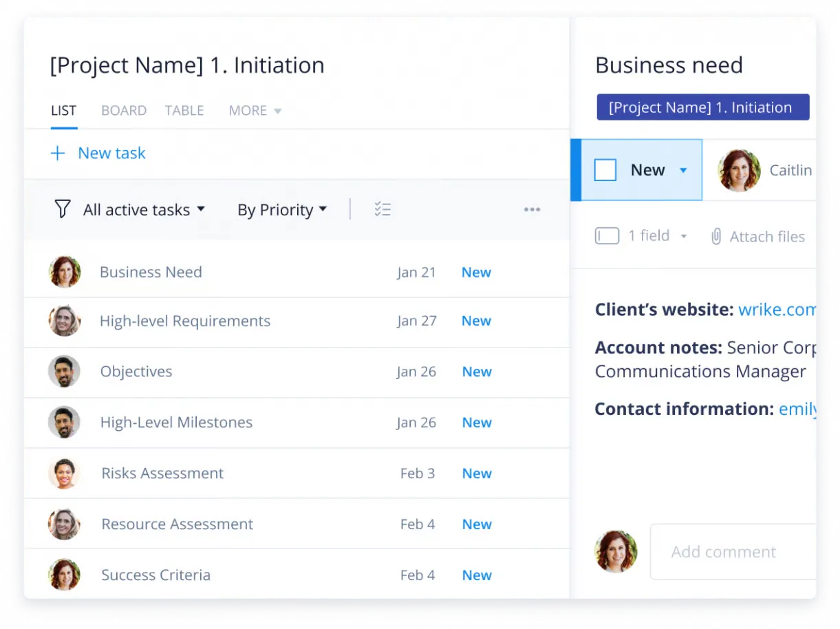Click the commenter avatar beside Add comment
Viewport: 840px width, 629px height.
[616, 551]
